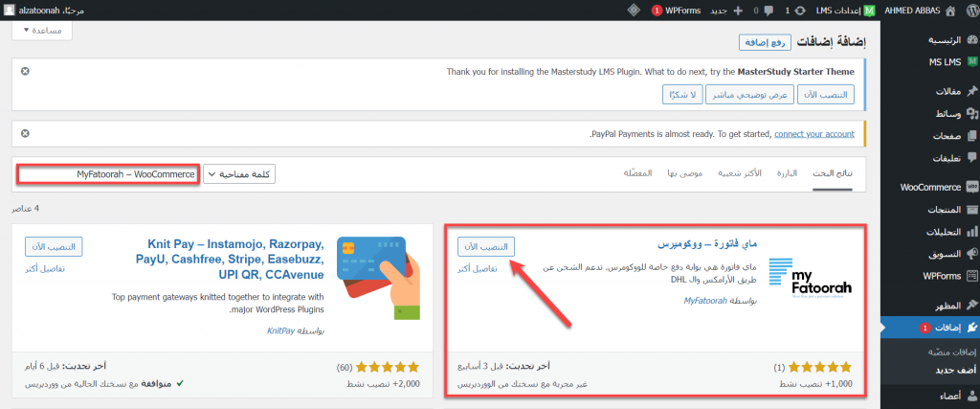Switch to موصى بها tab

pos(684,173)
